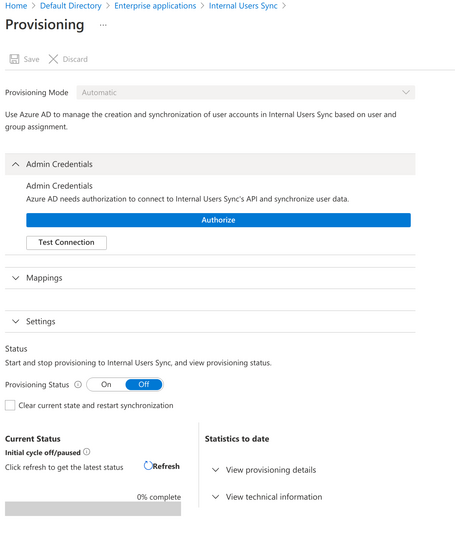Click the 0% complete progress bar
Screen dimensions: 455x537
(x=93, y=509)
